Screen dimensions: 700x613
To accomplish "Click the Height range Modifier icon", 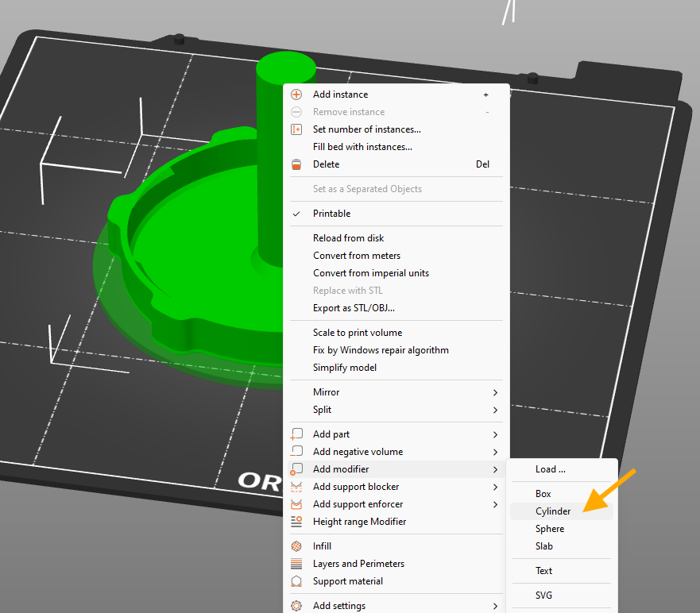I will click(296, 522).
